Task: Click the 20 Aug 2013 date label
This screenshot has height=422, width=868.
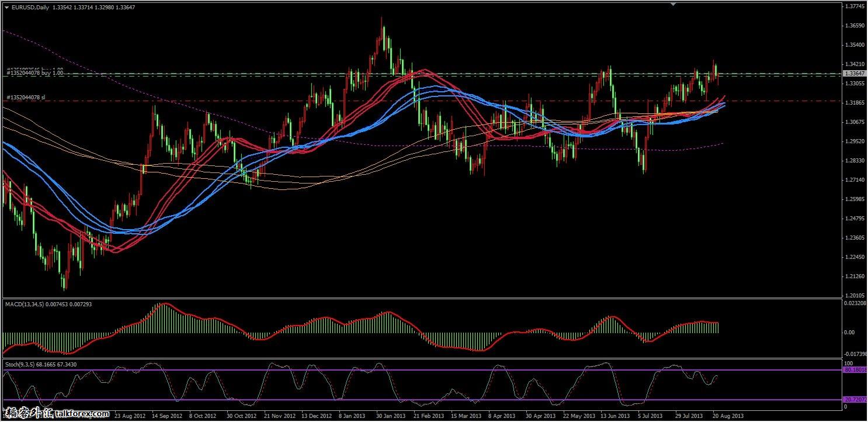Action: (x=728, y=416)
